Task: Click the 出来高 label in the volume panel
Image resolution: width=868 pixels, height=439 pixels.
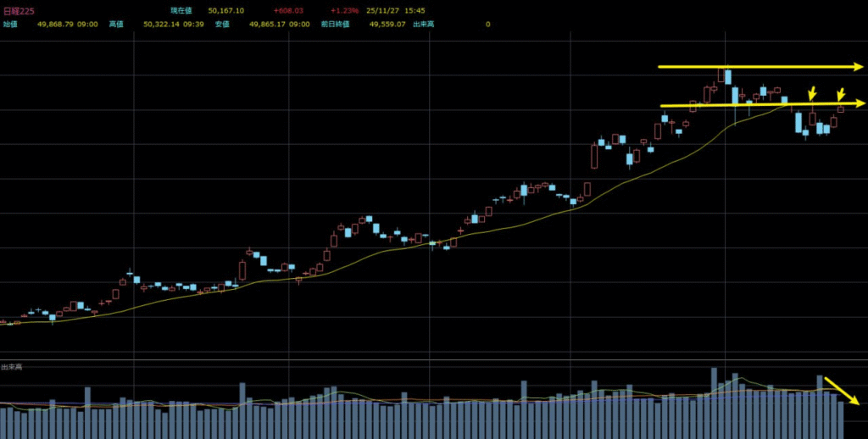Action: (x=12, y=367)
